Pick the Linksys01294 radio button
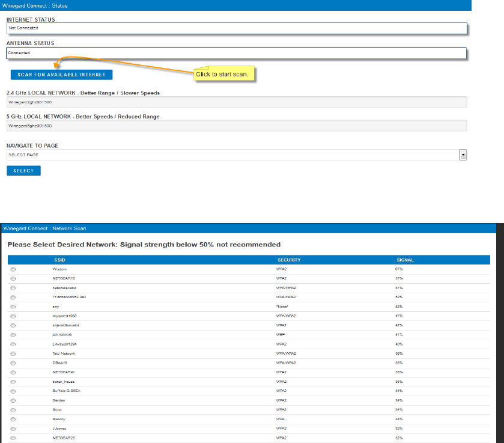This screenshot has height=443, width=504. 13,344
